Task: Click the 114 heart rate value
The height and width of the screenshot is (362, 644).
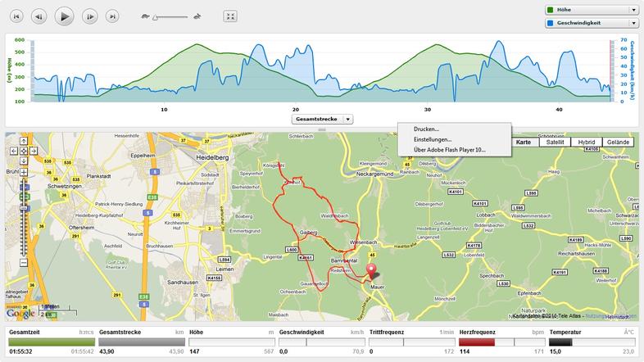Action: pos(465,351)
